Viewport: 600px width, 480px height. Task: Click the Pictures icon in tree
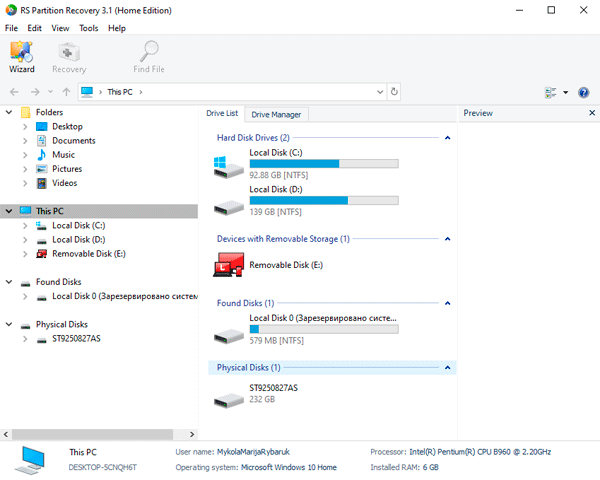click(x=41, y=169)
